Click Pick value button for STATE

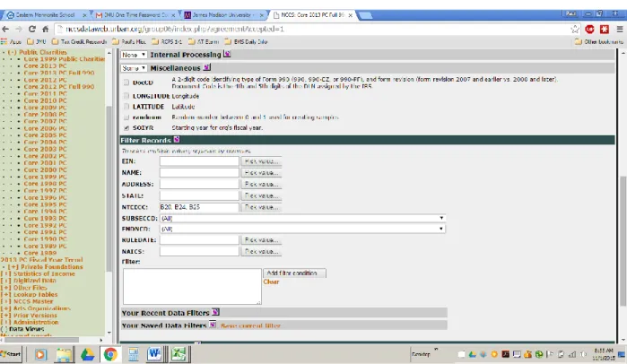pyautogui.click(x=261, y=195)
